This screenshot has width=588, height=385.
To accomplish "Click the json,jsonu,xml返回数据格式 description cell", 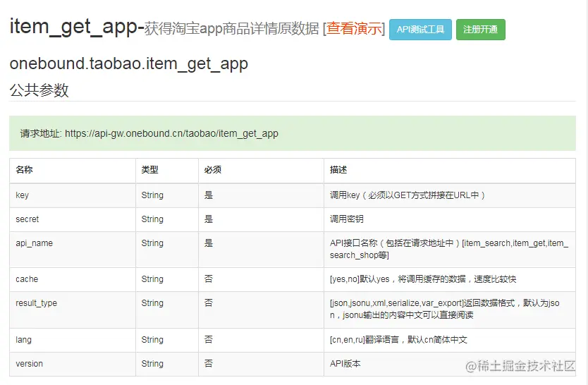I will coord(450,310).
